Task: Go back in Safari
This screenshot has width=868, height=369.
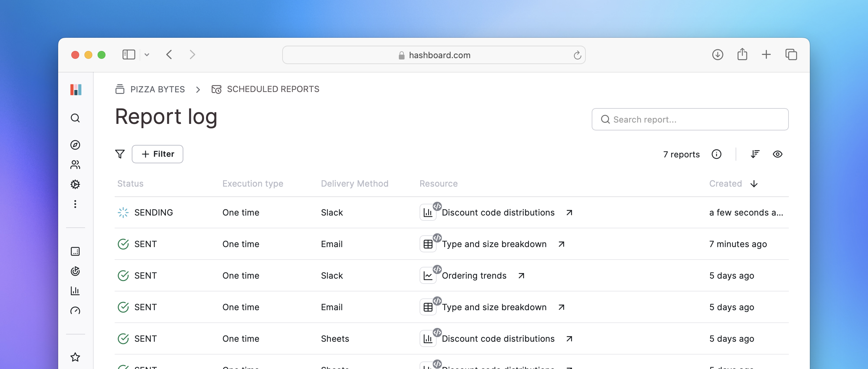Action: tap(169, 55)
